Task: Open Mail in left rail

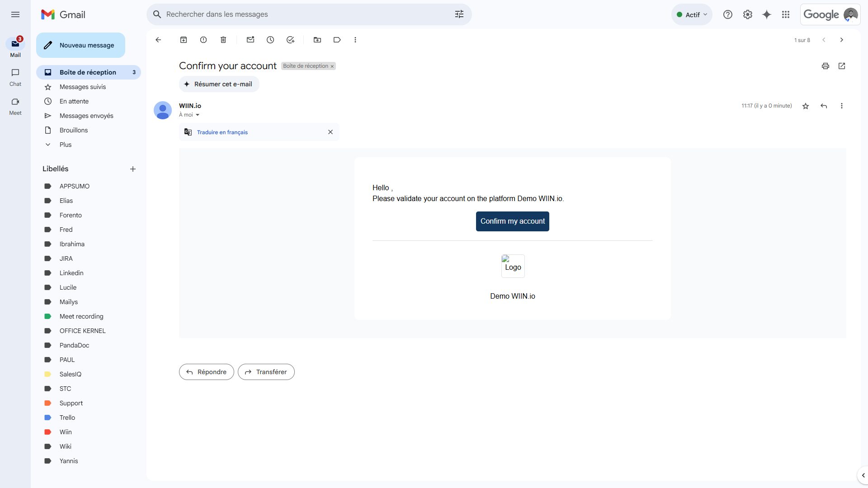Action: coord(15,47)
